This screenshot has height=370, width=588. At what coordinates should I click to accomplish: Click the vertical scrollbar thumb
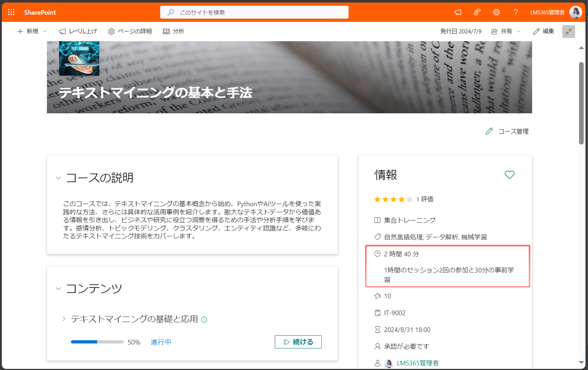coord(581,103)
